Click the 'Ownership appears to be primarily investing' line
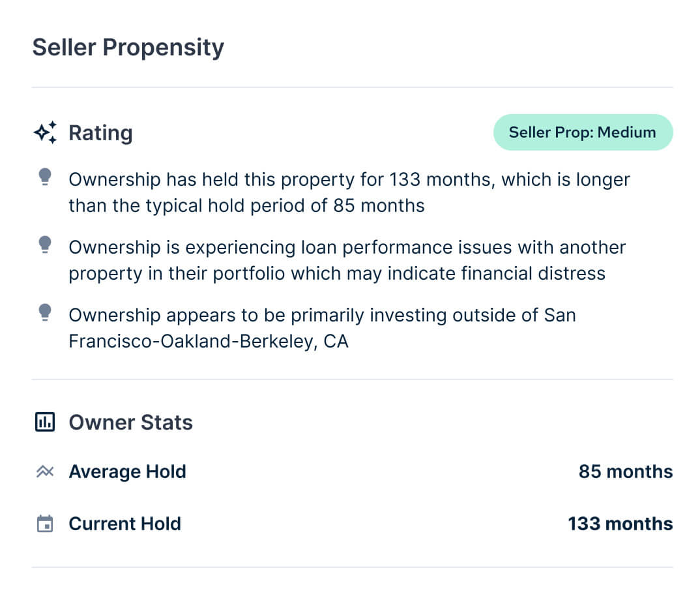Viewport: 700px width, 596px height. (322, 316)
